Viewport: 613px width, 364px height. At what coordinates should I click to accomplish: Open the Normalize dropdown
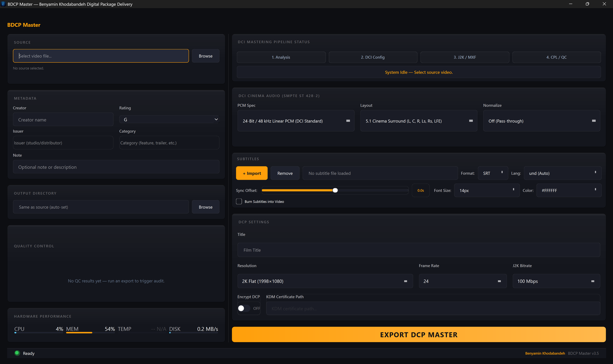tap(542, 121)
